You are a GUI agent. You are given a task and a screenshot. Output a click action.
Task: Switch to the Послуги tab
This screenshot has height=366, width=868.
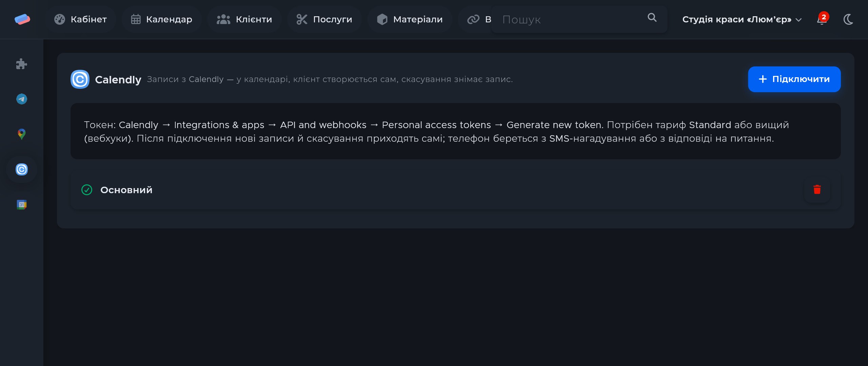[324, 19]
